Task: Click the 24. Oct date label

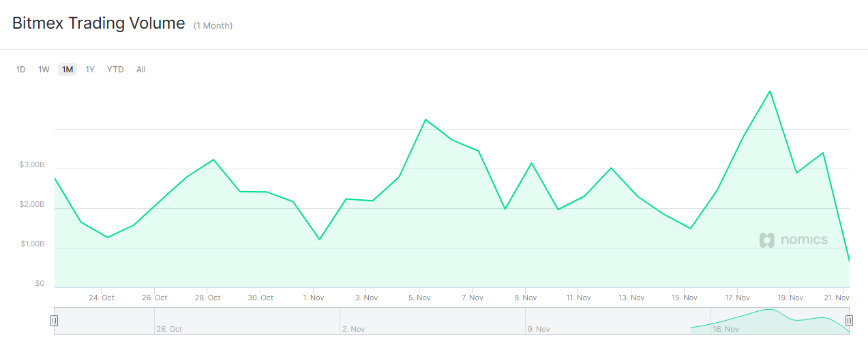Action: point(102,298)
